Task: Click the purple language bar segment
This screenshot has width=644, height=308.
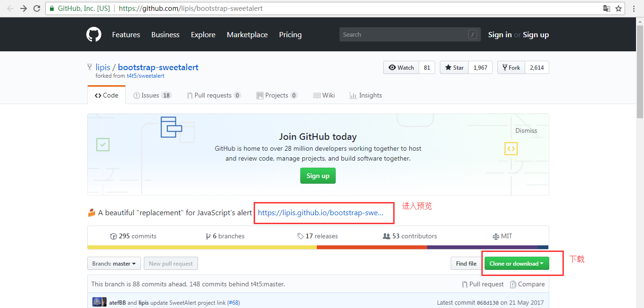Action: (x=482, y=247)
